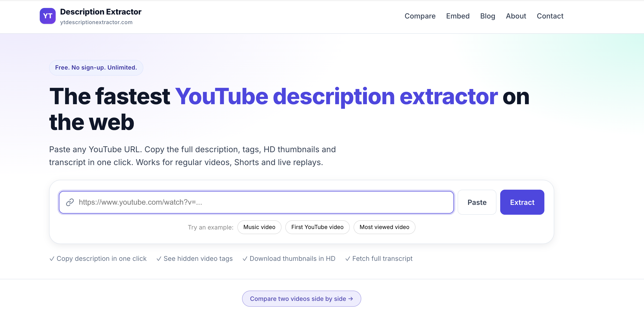Click ytdescriptionextractor.com text under the logo

(96, 22)
